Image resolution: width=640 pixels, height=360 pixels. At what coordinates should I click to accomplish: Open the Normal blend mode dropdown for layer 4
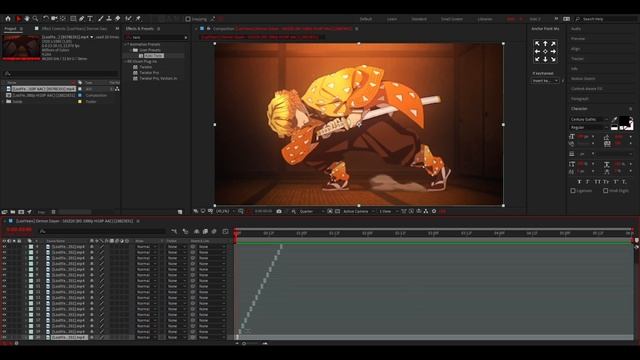click(147, 247)
